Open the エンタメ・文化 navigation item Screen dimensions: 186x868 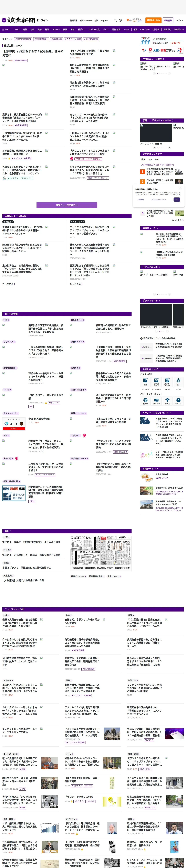94,29
